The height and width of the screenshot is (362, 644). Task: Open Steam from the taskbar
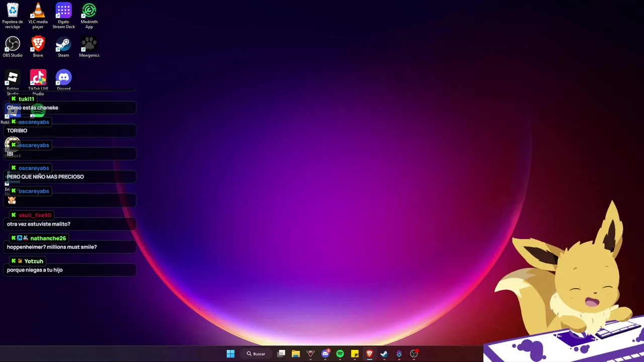[384, 354]
